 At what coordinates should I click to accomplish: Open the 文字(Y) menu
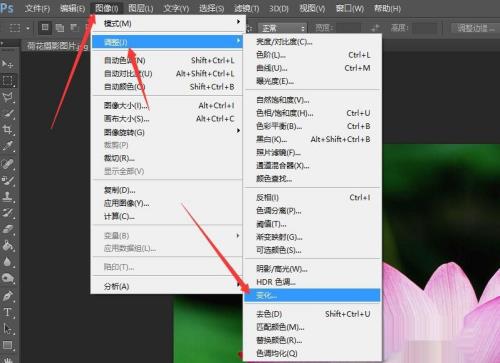[x=176, y=8]
